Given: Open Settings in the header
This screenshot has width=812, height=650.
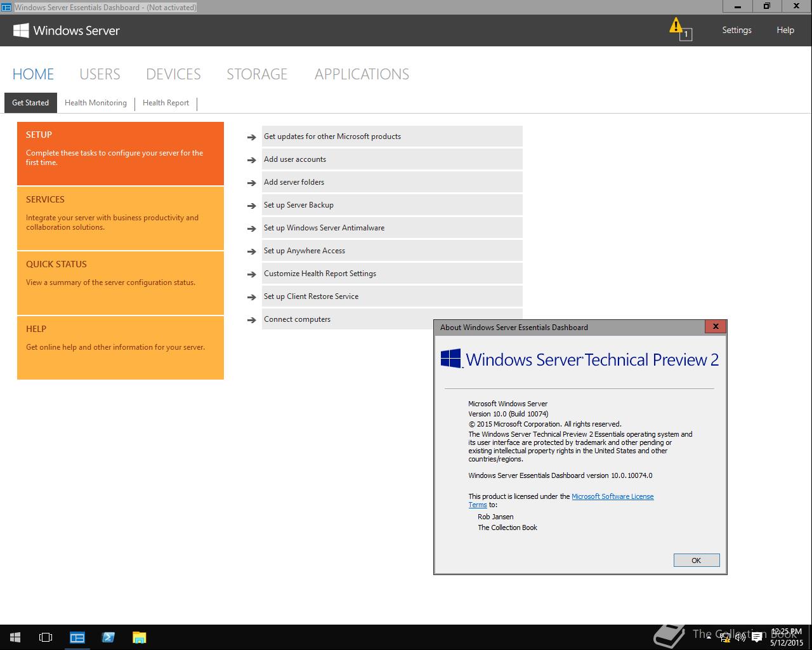Looking at the screenshot, I should click(x=737, y=30).
